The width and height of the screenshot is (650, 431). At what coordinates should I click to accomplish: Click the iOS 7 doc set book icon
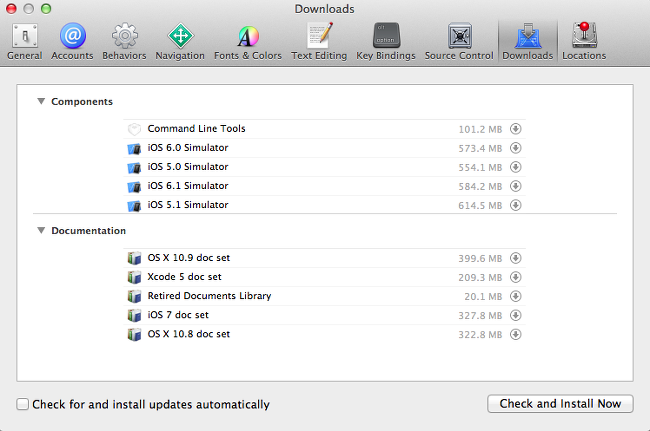[134, 315]
